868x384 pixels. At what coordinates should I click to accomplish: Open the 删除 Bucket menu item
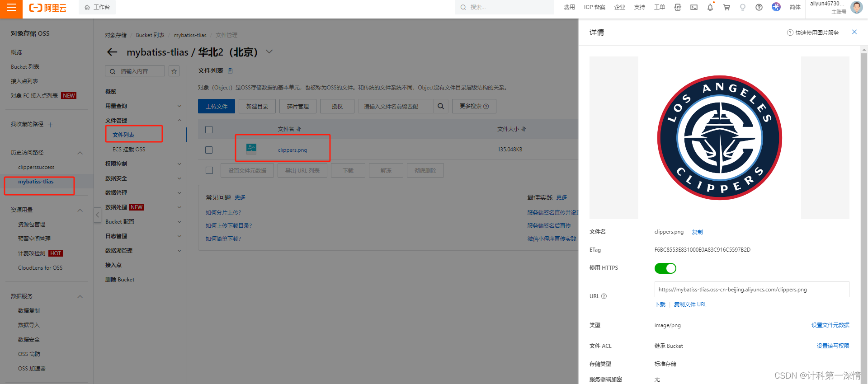tap(120, 280)
